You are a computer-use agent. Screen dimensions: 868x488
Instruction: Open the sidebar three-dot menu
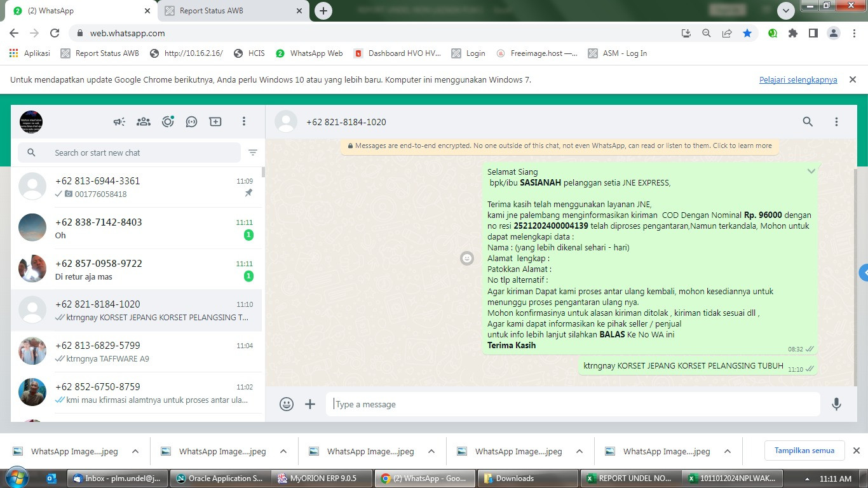(x=244, y=121)
